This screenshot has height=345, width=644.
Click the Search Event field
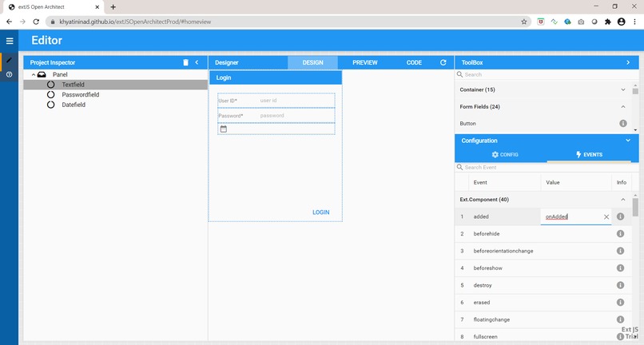(547, 168)
